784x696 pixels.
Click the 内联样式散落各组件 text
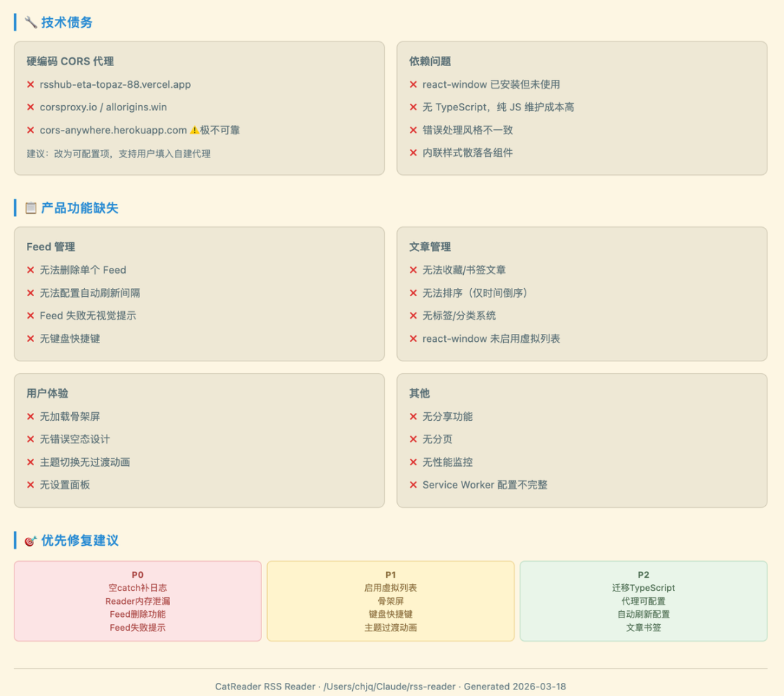pos(467,153)
